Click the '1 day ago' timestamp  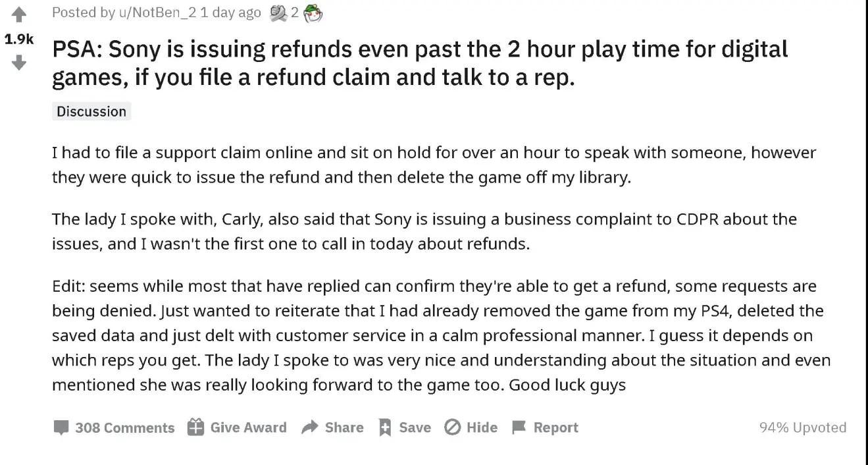point(230,13)
